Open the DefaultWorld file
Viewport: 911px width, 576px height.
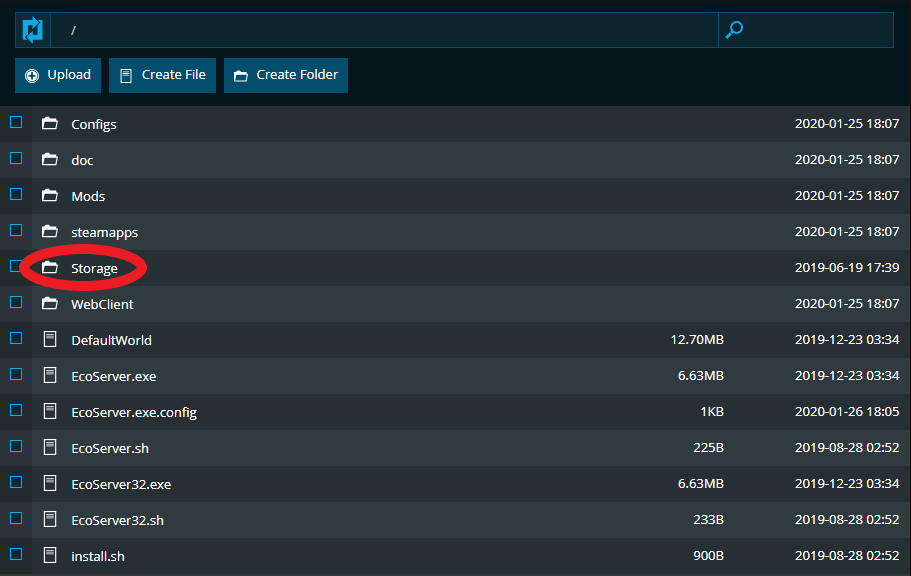coord(112,341)
